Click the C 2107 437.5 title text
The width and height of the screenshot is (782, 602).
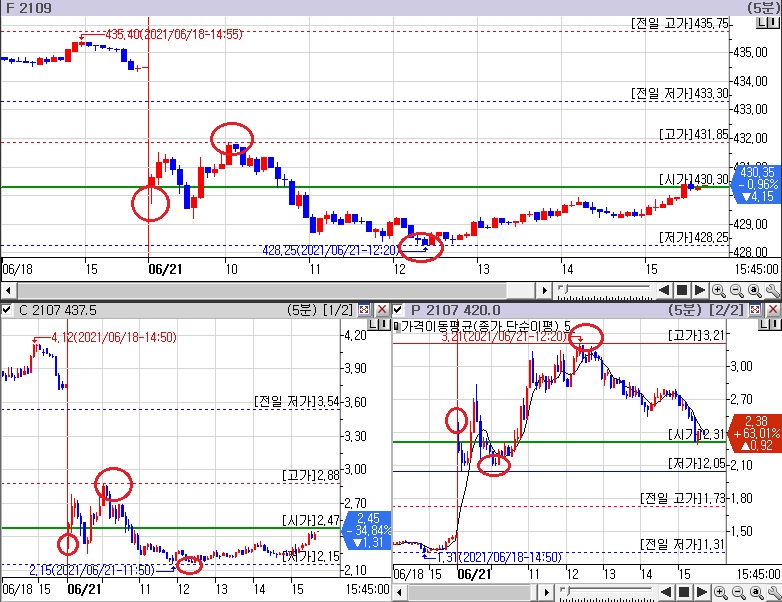click(57, 310)
